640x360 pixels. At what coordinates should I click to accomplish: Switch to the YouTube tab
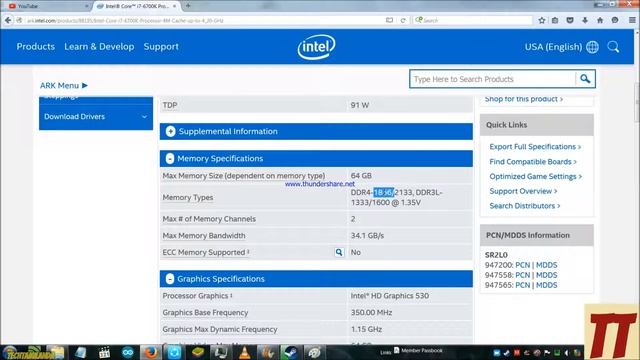point(48,6)
